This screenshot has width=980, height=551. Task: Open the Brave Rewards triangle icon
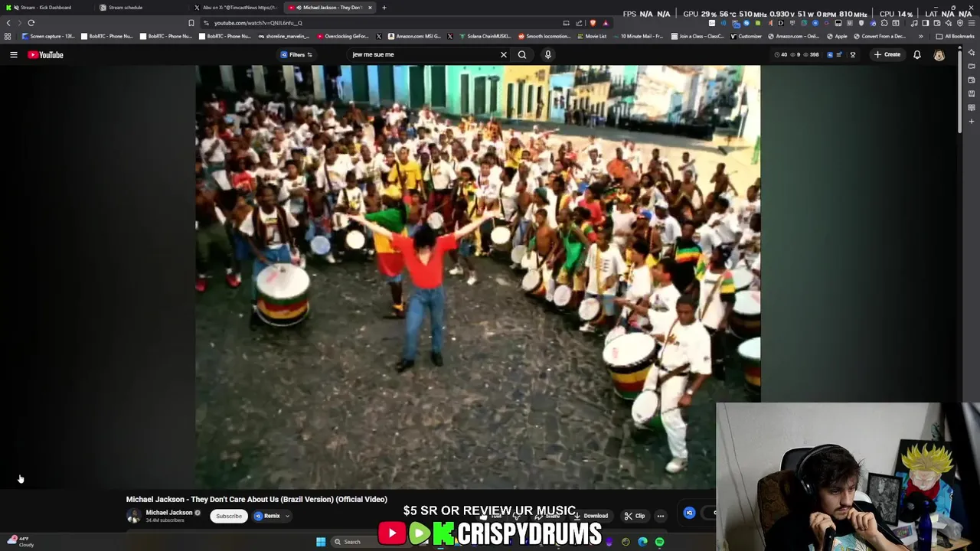pyautogui.click(x=606, y=22)
